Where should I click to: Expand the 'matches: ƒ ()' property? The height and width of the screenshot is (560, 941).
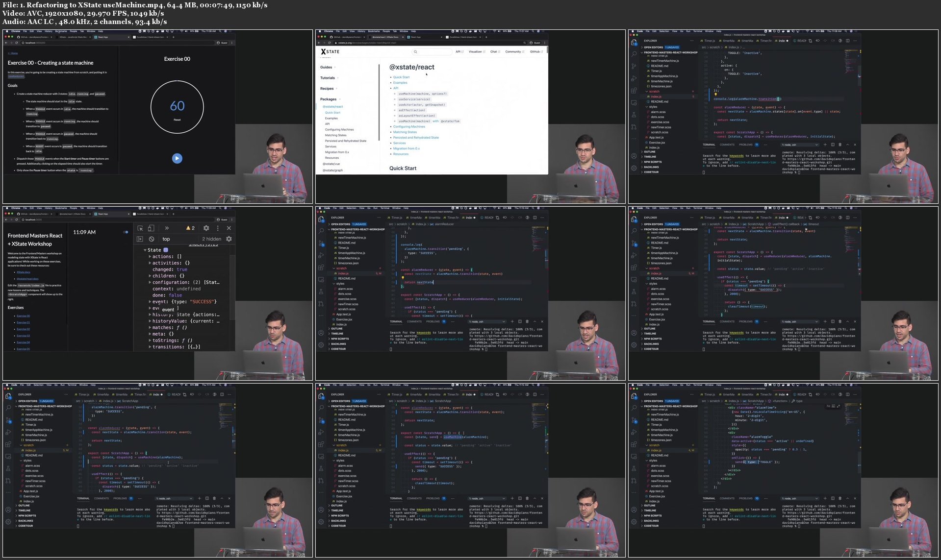pos(150,327)
